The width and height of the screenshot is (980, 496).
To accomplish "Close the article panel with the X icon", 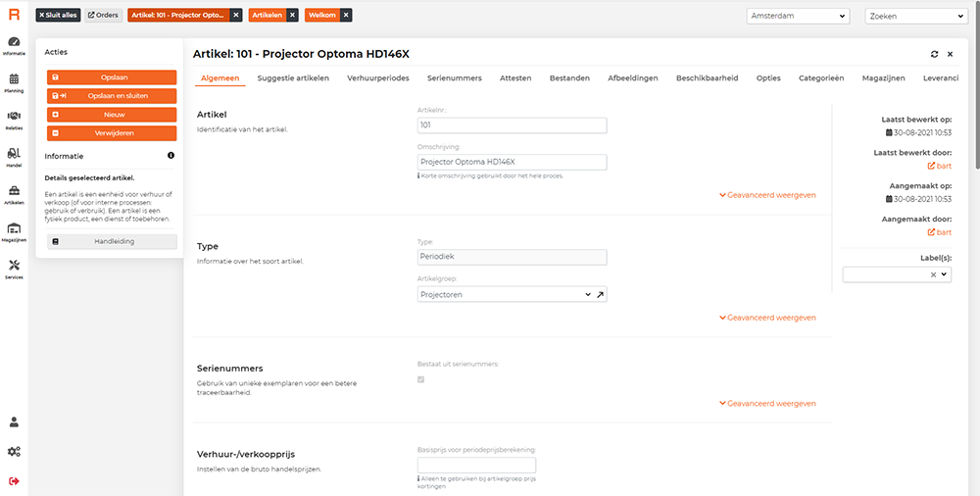I will pyautogui.click(x=950, y=55).
